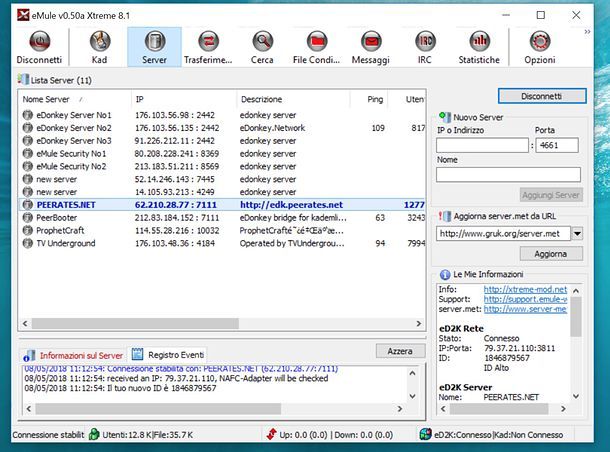Click the status bar Utenti icon

(x=94, y=434)
